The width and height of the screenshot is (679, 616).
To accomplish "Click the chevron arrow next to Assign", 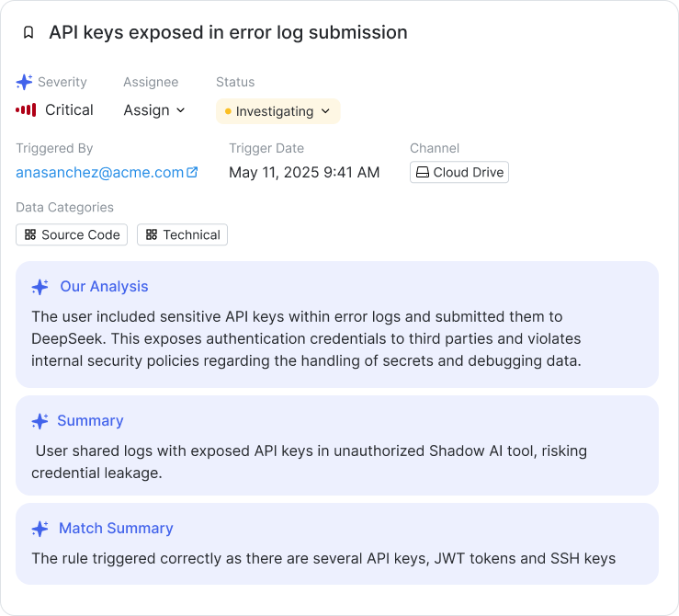I will 181,110.
